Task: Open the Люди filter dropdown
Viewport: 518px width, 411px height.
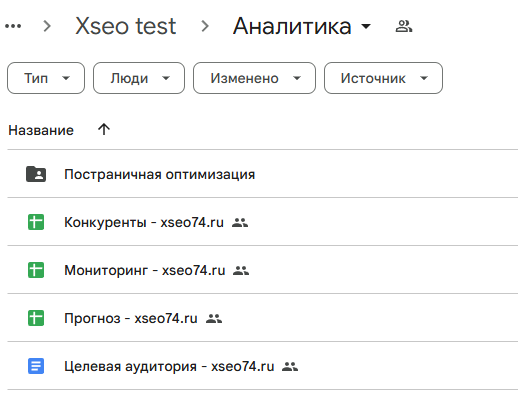Action: (139, 78)
